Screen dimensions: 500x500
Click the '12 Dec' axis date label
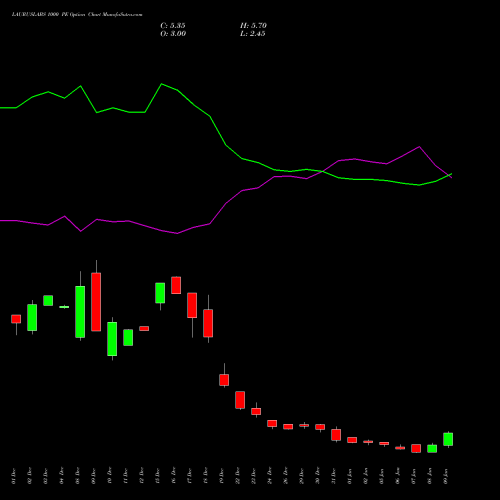[x=142, y=476]
